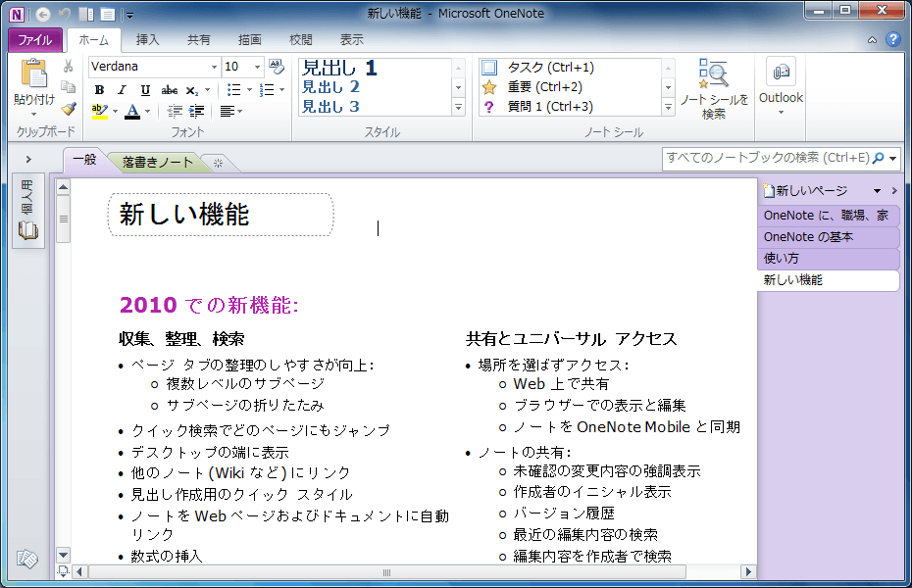Toggle Italic formatting
The image size is (912, 588).
tap(122, 90)
